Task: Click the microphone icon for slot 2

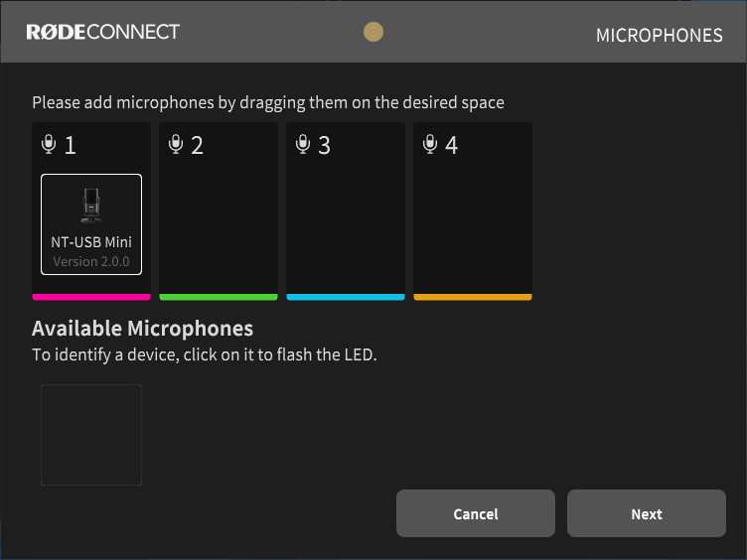Action: 176,145
